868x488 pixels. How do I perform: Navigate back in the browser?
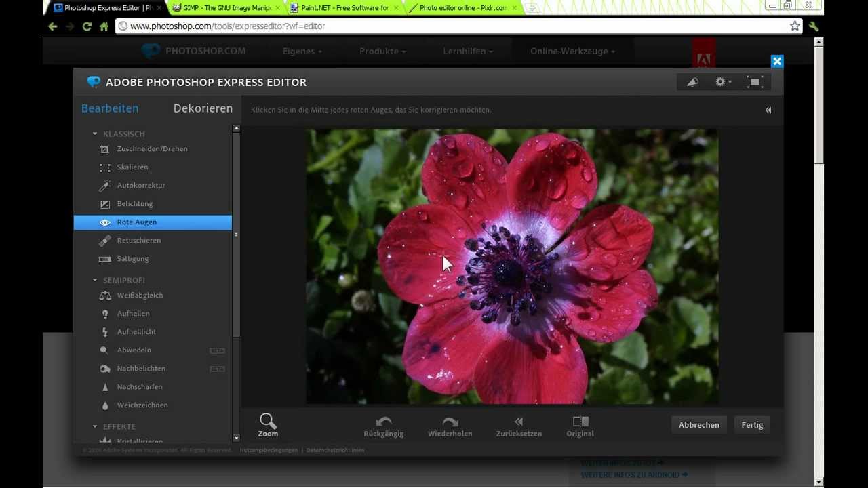(53, 26)
